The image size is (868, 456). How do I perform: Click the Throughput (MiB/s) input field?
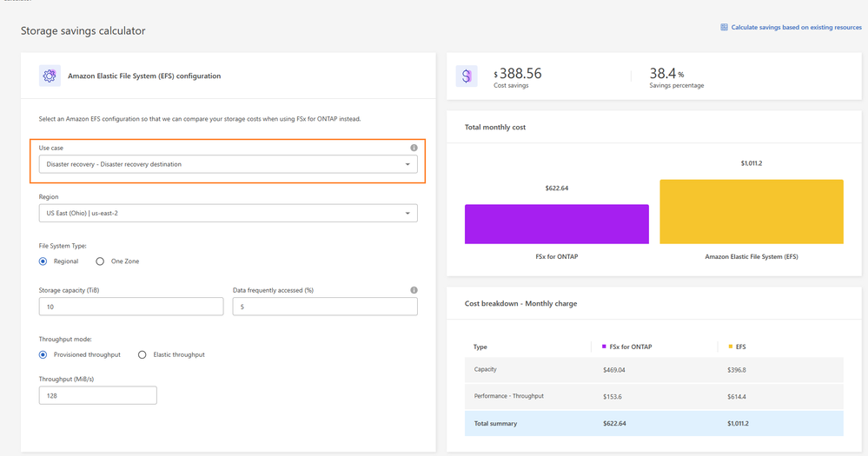click(x=97, y=396)
